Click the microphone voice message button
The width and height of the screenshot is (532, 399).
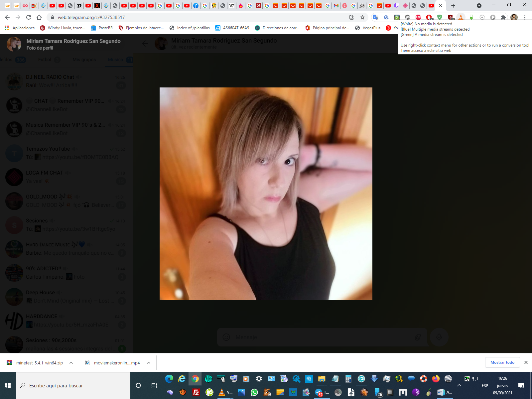(x=439, y=337)
